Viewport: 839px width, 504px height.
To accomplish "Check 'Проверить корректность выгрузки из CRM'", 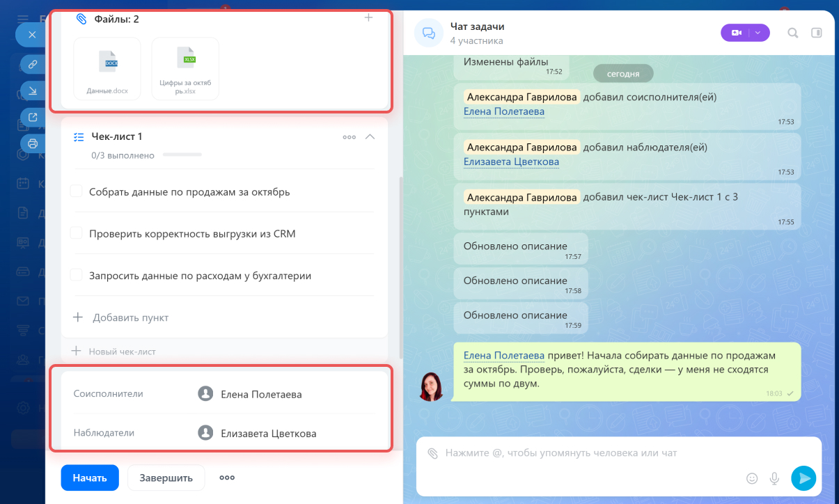I will (x=77, y=233).
